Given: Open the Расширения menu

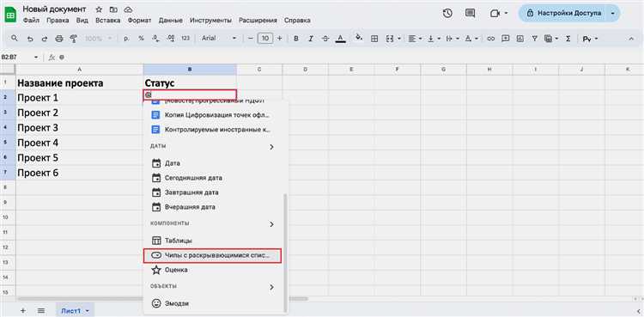Looking at the screenshot, I should click(258, 20).
